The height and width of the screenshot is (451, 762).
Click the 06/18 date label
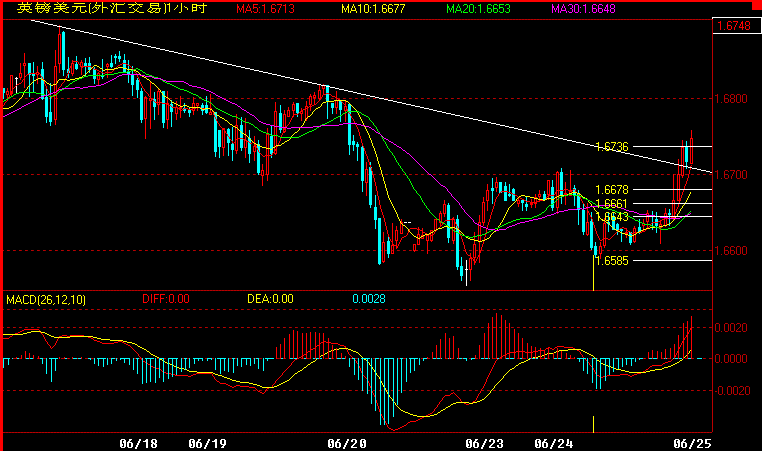point(139,443)
